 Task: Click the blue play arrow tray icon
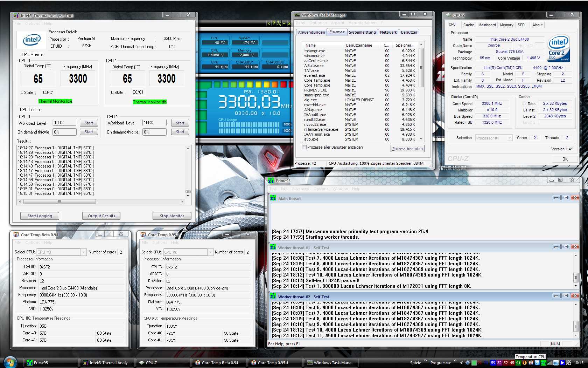coord(562,363)
